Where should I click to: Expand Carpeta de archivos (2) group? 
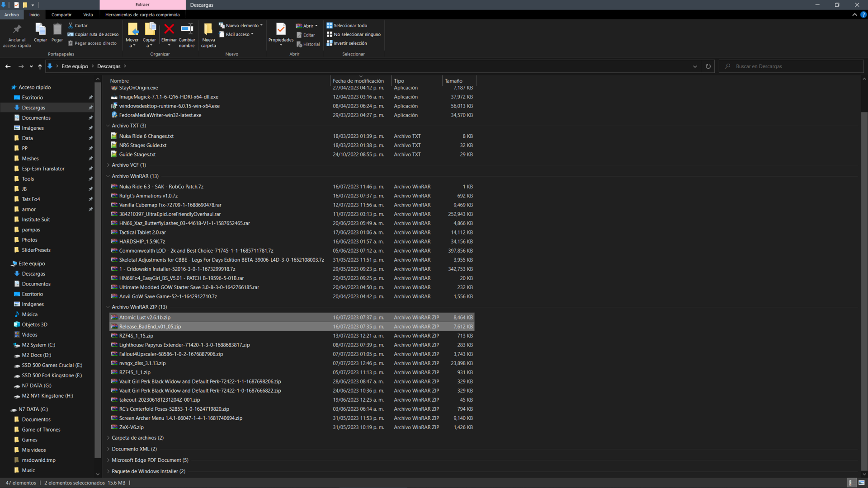click(108, 438)
